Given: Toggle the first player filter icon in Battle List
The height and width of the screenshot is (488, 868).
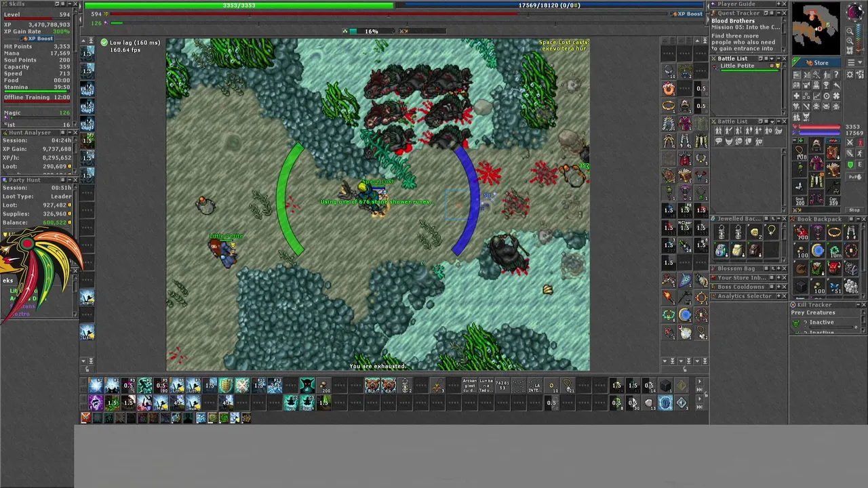Looking at the screenshot, I should (718, 131).
